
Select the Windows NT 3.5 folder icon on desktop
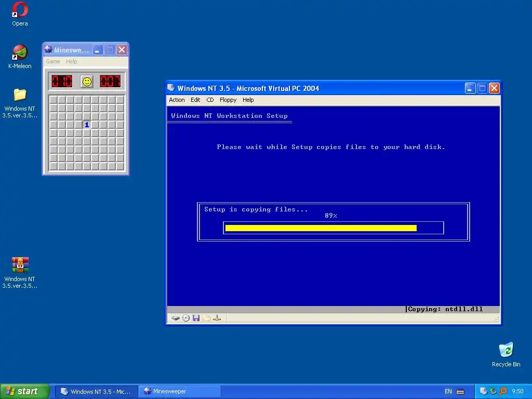coord(20,103)
